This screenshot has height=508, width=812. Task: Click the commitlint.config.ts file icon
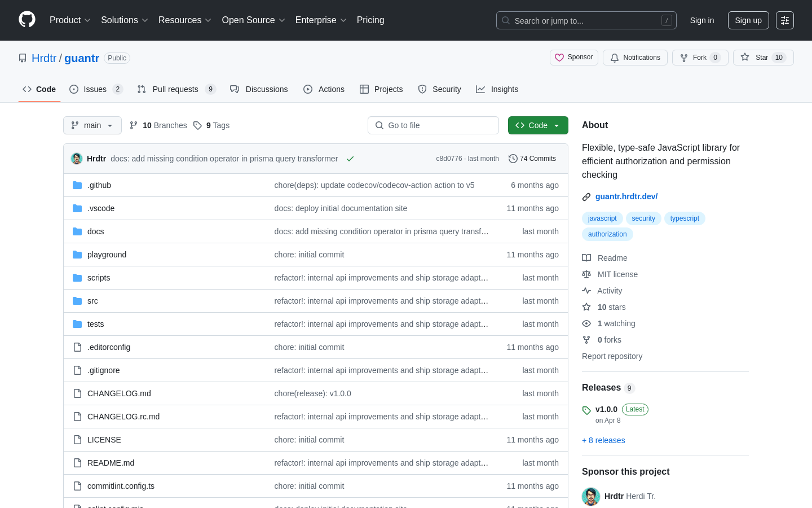77,486
